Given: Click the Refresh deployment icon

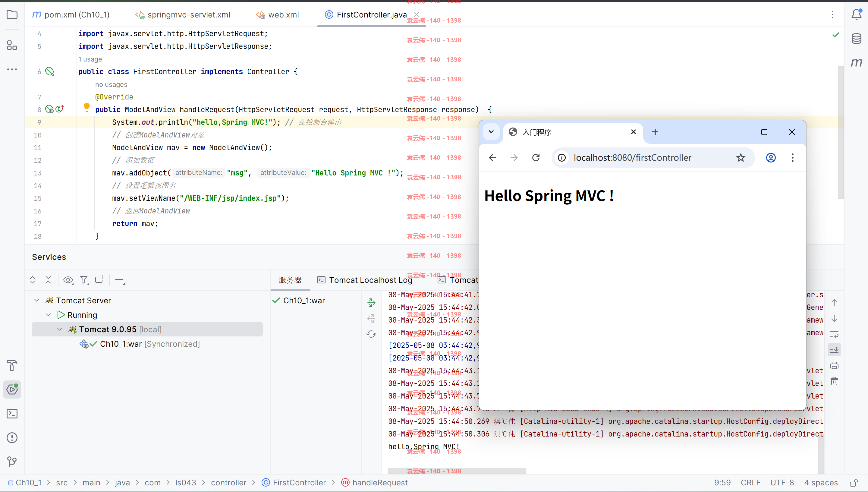Looking at the screenshot, I should [x=371, y=334].
